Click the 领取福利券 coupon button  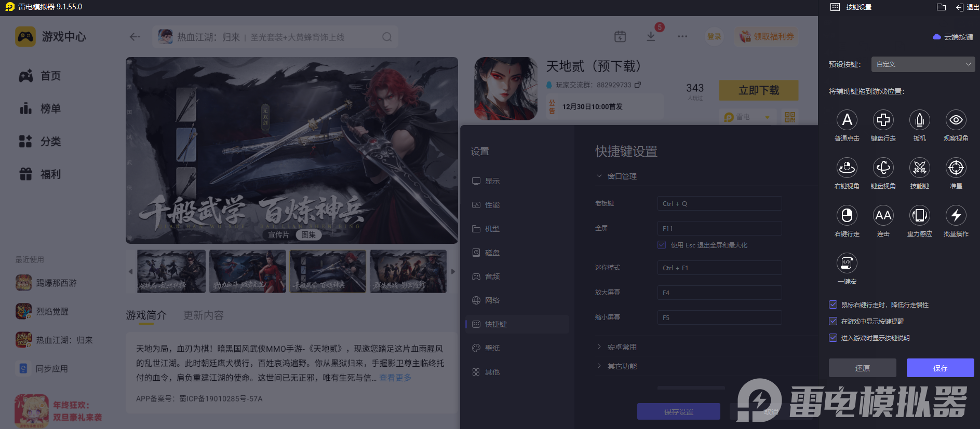pyautogui.click(x=767, y=36)
